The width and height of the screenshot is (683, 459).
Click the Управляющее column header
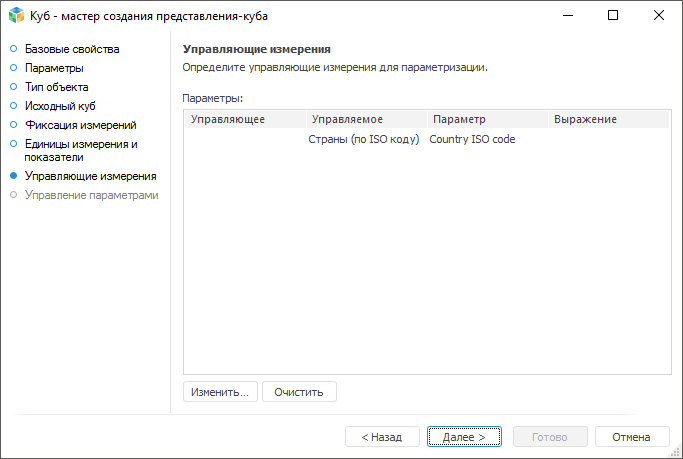[227, 119]
